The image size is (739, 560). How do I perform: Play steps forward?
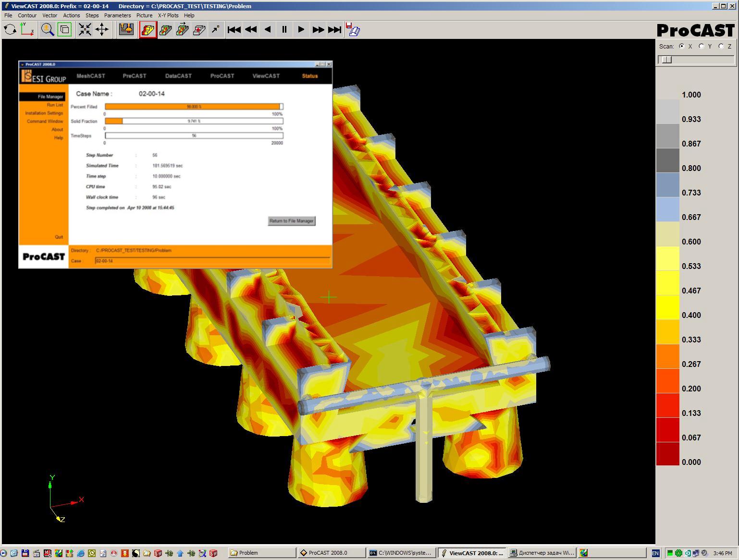click(x=301, y=30)
